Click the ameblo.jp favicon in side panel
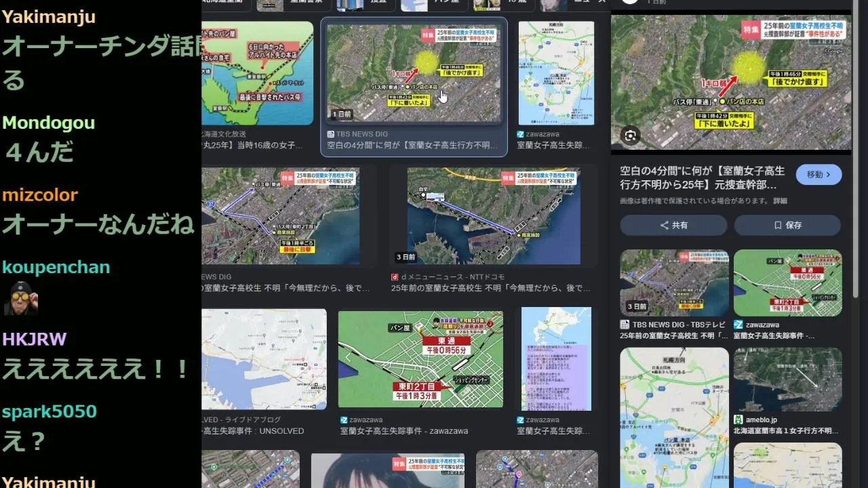Viewport: 868px width, 488px height. click(738, 420)
